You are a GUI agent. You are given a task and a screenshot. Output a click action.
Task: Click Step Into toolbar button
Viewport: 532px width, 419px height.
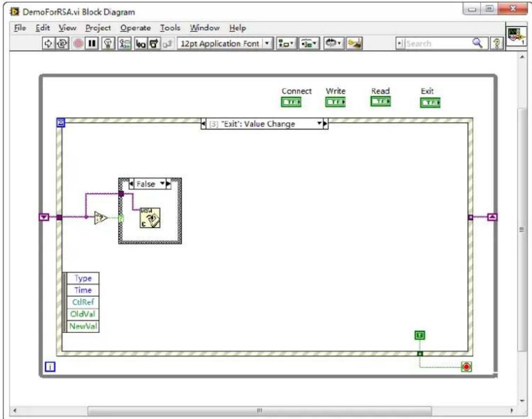[140, 43]
